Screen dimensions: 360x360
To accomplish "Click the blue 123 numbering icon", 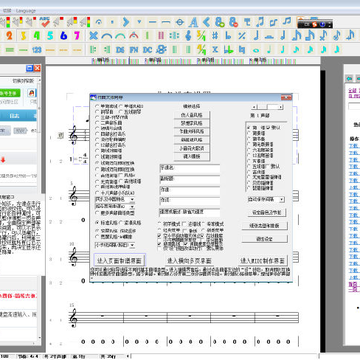I will [x=37, y=50].
